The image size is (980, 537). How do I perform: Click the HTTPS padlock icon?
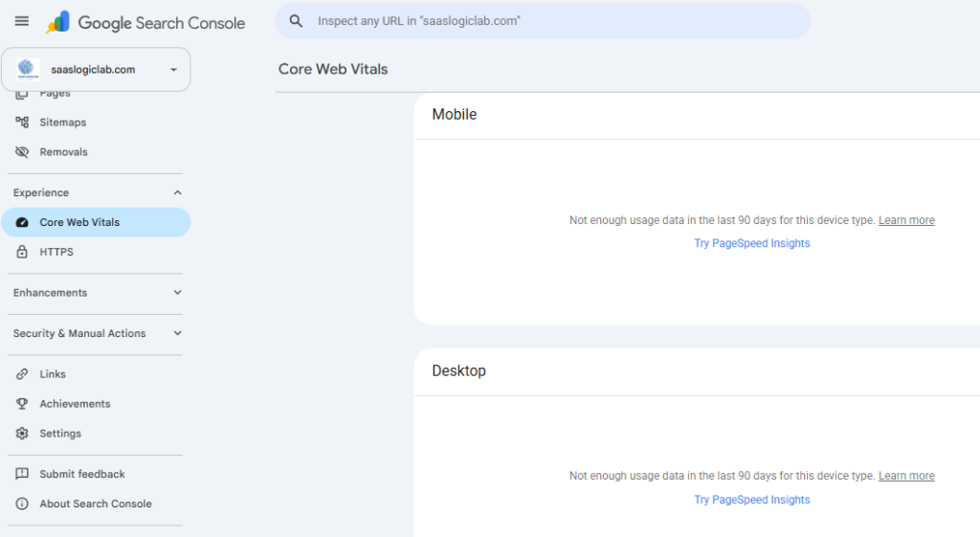point(22,252)
